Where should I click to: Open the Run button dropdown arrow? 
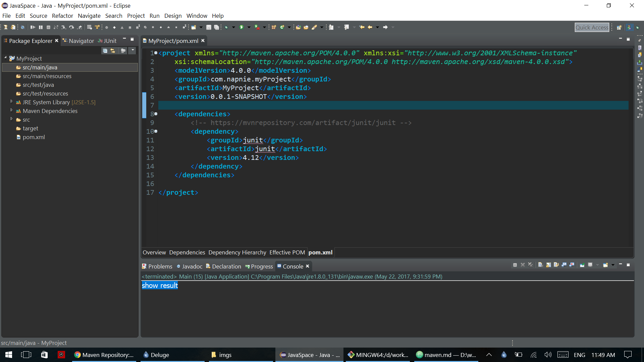pyautogui.click(x=249, y=27)
